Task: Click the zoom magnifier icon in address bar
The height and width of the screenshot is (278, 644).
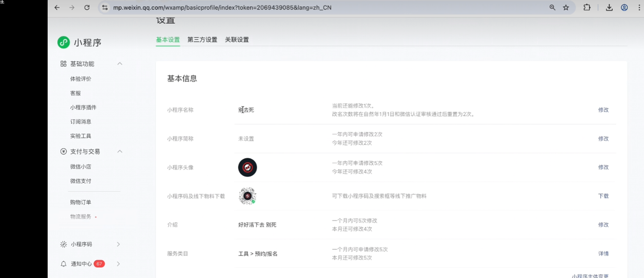Action: tap(552, 8)
